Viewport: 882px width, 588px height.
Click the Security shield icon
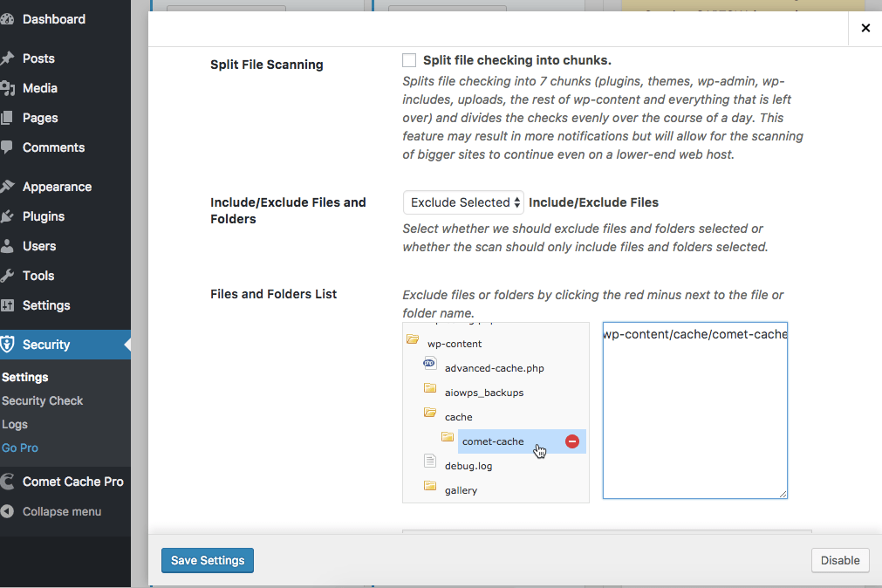point(7,345)
